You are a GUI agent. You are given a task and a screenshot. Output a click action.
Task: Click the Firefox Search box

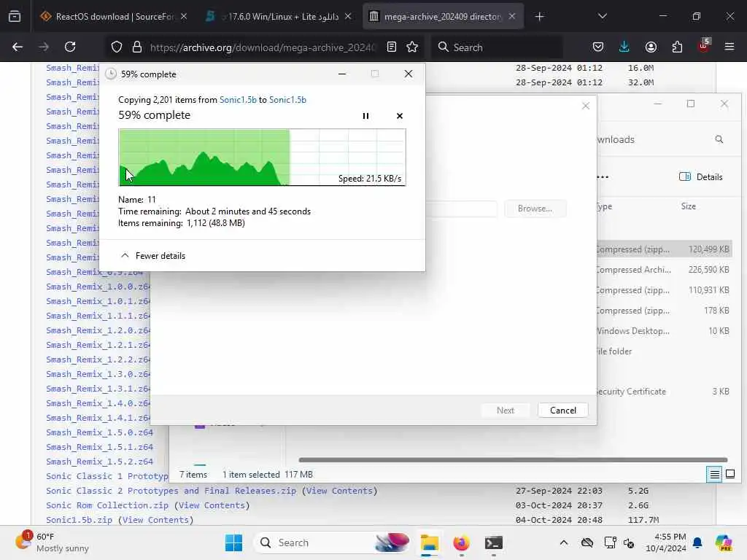(498, 47)
